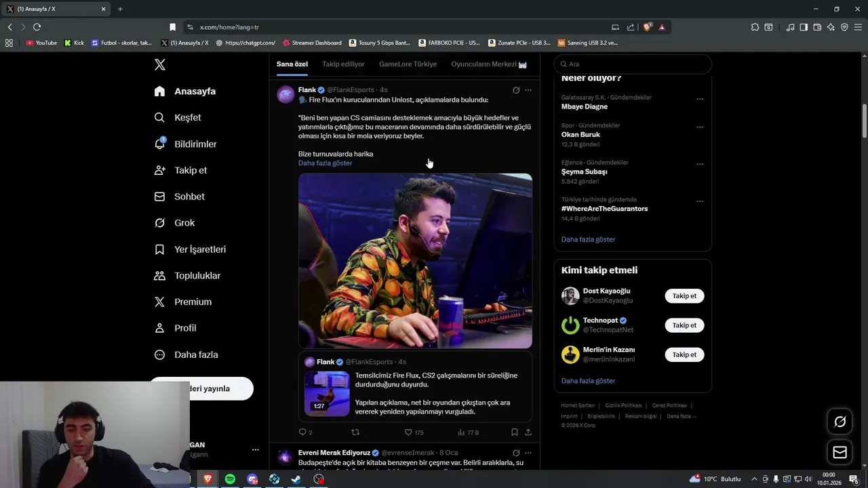
Task: Open Bildirimler notifications
Action: [x=186, y=144]
